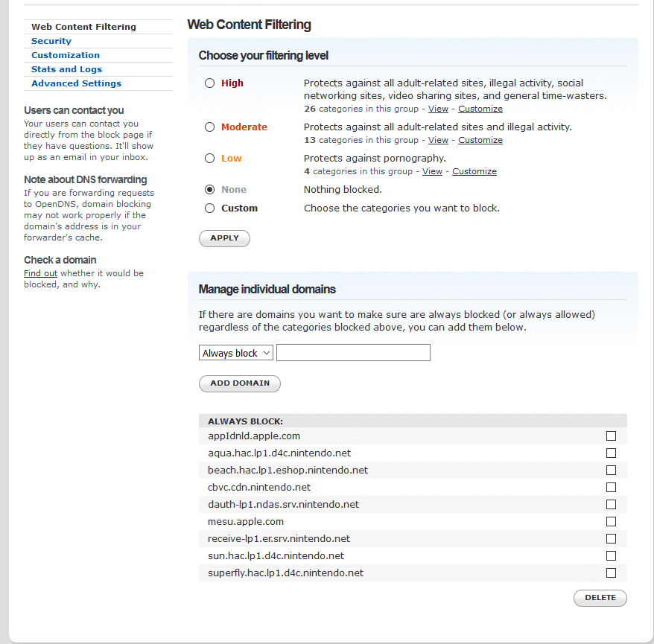The image size is (654, 644).
Task: Click the domain name input field
Action: point(353,353)
